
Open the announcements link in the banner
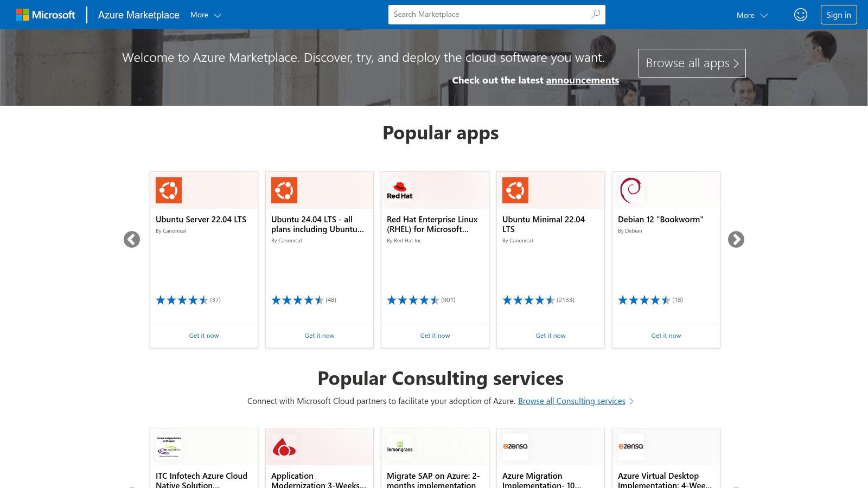click(582, 80)
